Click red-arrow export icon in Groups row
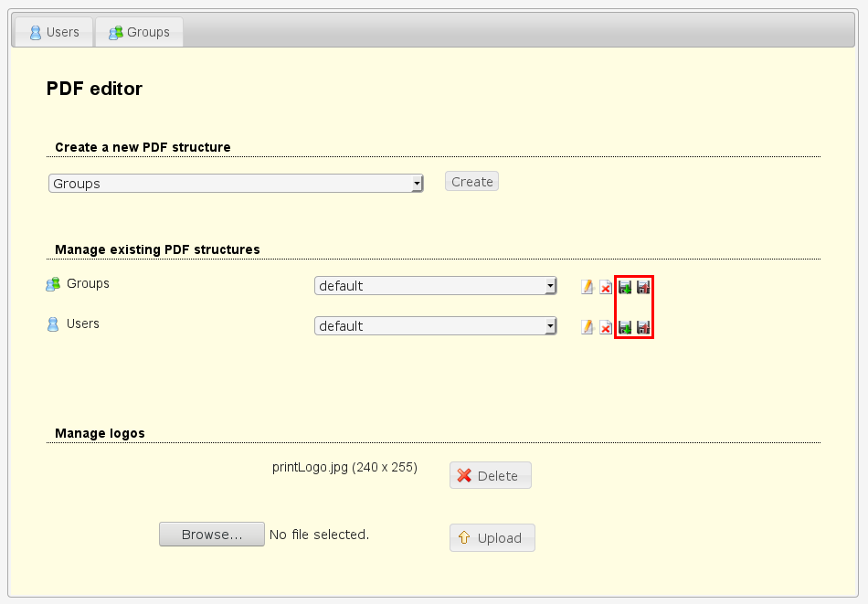 (x=643, y=287)
